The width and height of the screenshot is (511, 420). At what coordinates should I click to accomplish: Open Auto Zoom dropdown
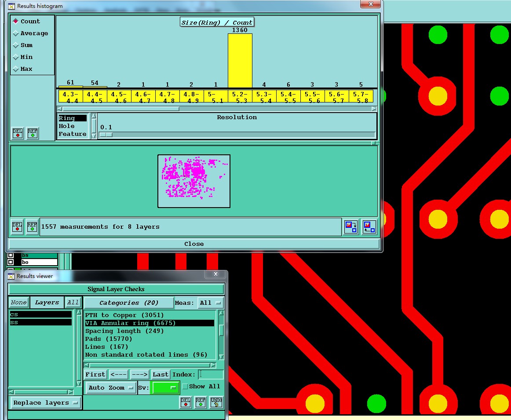click(x=110, y=388)
